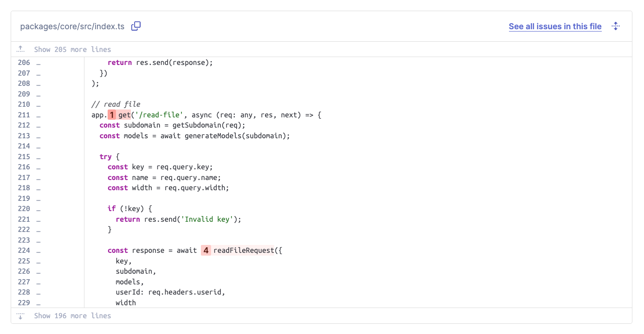
Task: Open the ellipsis on line 211
Action: (39, 115)
